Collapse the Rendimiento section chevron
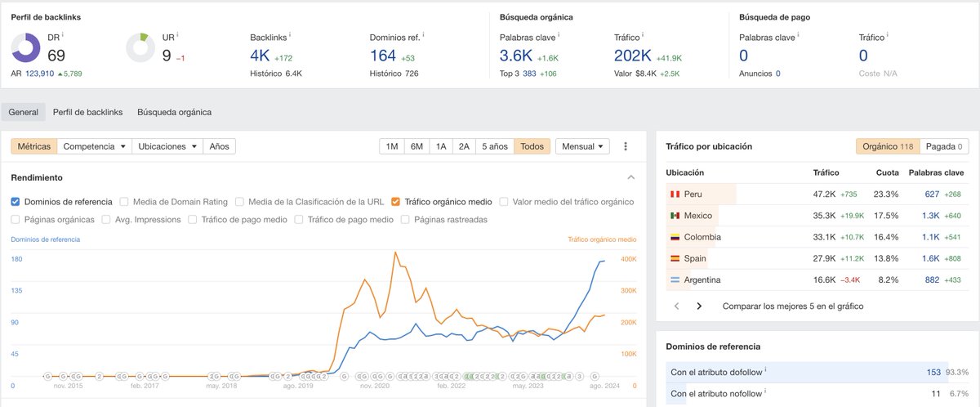 coord(630,177)
